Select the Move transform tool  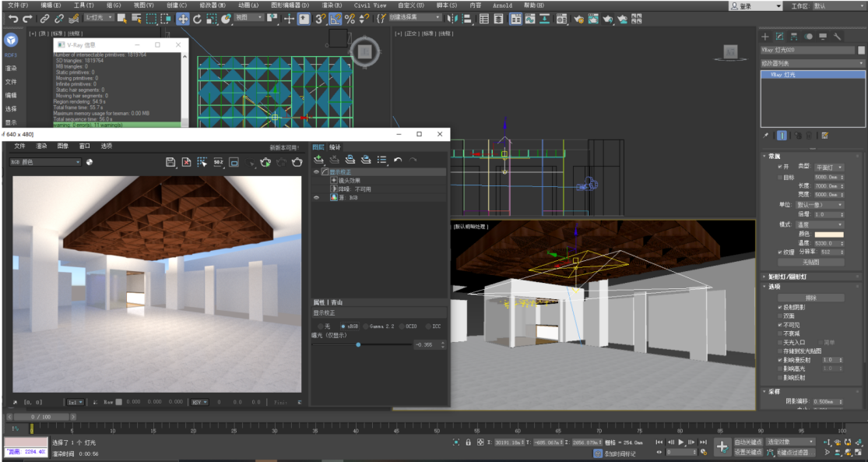(182, 19)
